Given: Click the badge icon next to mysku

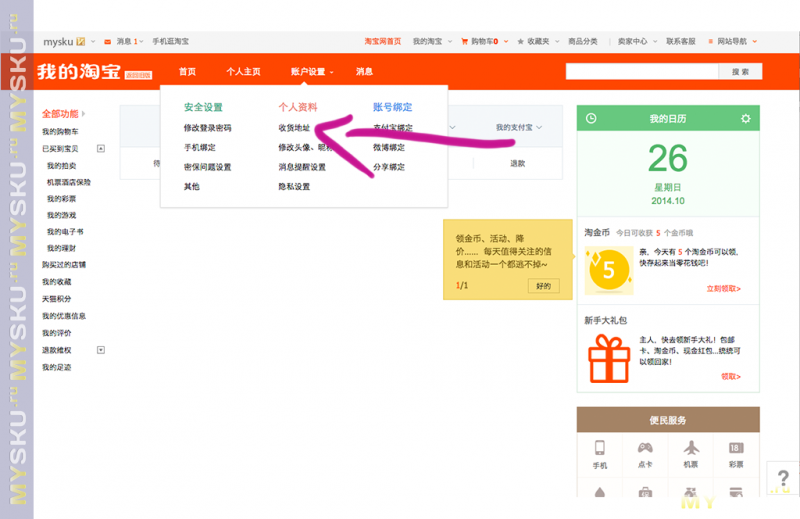Looking at the screenshot, I should tap(81, 41).
